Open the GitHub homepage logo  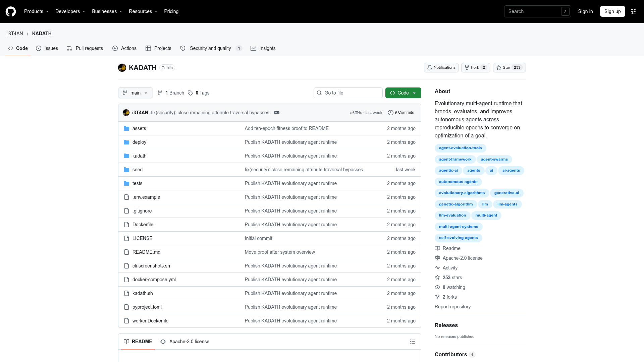point(11,11)
